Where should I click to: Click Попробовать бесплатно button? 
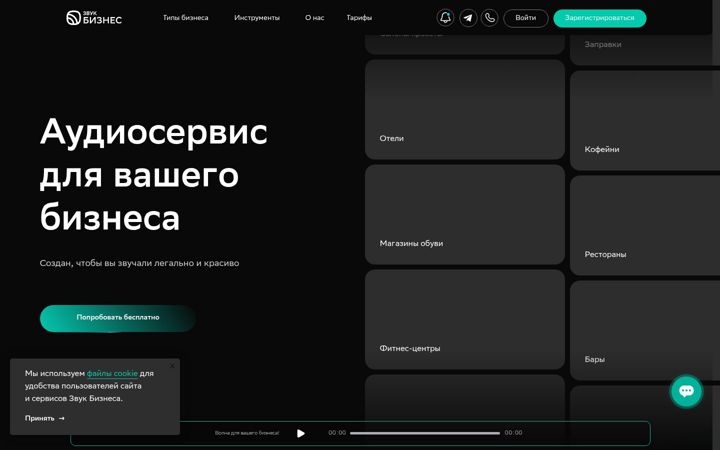118,318
